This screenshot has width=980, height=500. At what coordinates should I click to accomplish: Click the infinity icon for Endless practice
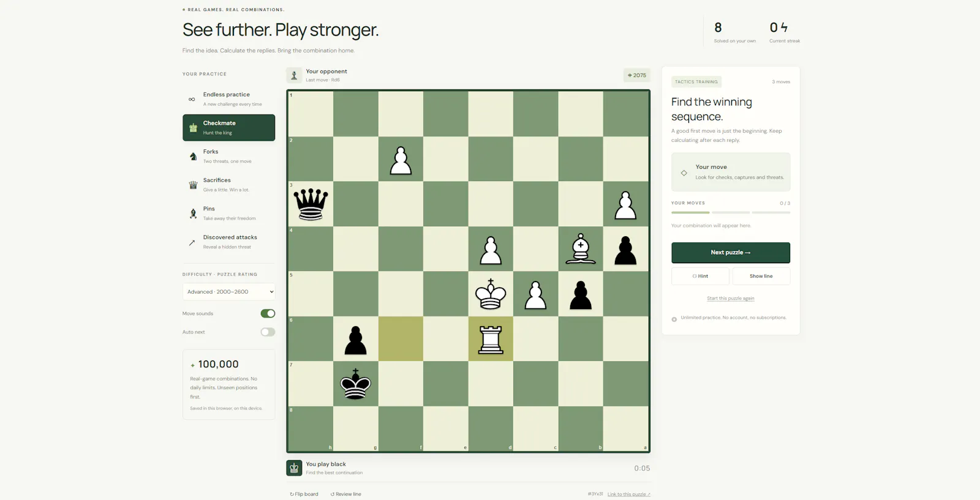click(x=192, y=99)
